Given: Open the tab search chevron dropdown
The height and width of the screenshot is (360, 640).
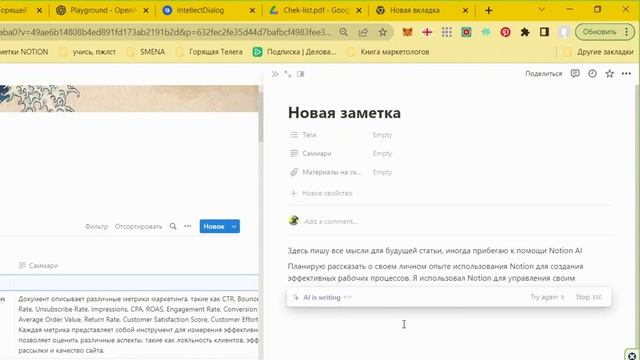Looking at the screenshot, I should [x=542, y=9].
